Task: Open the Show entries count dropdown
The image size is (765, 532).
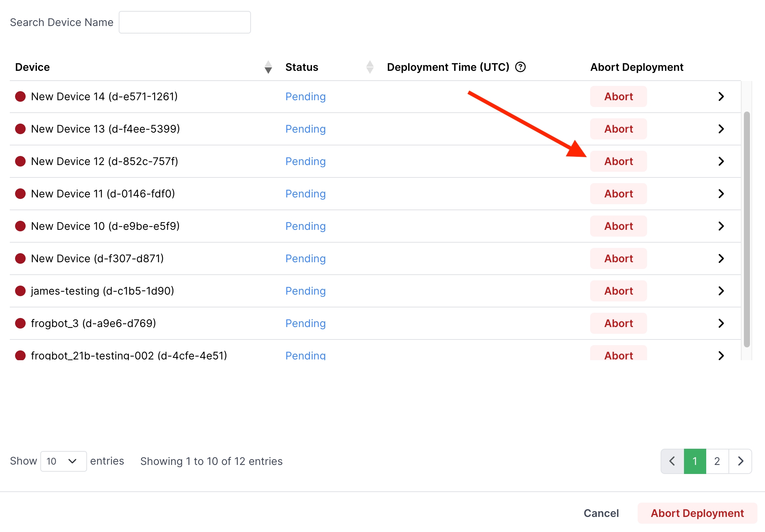Action: 63,461
